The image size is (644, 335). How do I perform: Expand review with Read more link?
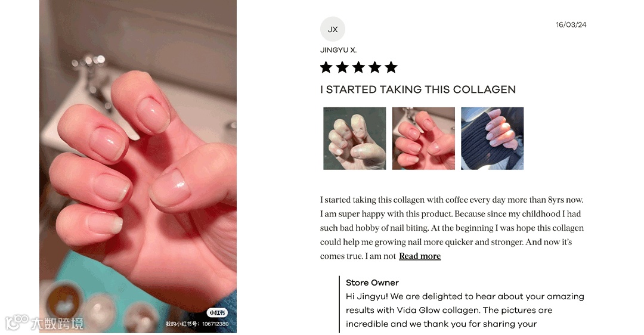click(420, 256)
